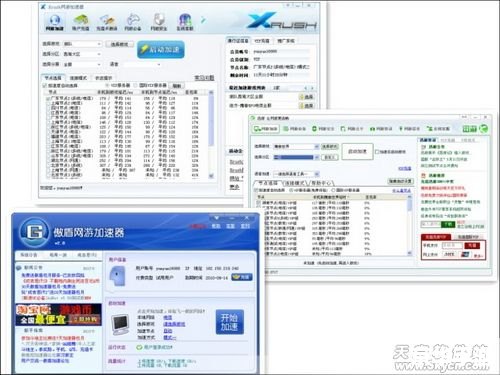Select the VIP server radio button in XRush
This screenshot has height=375, width=500.
(107, 85)
